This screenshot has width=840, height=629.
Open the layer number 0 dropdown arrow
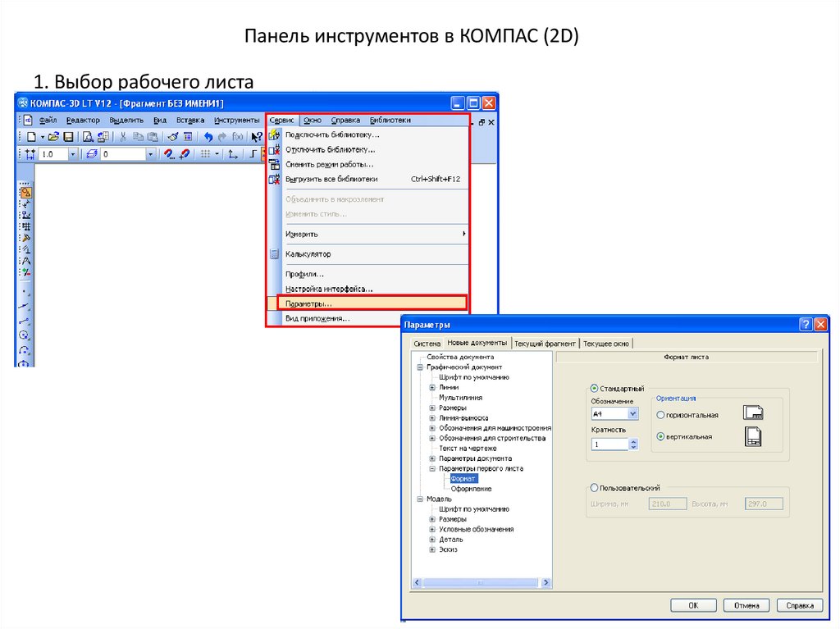coord(150,154)
